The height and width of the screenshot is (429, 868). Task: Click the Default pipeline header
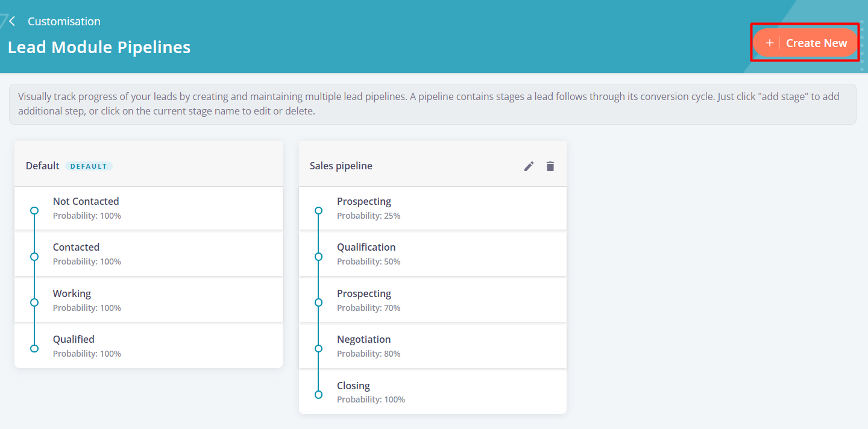click(x=42, y=165)
